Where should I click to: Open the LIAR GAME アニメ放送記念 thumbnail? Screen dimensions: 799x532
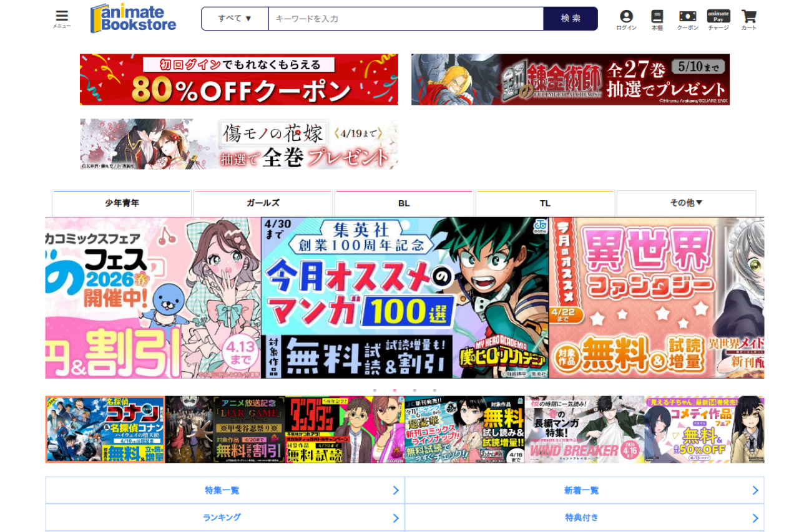(225, 429)
